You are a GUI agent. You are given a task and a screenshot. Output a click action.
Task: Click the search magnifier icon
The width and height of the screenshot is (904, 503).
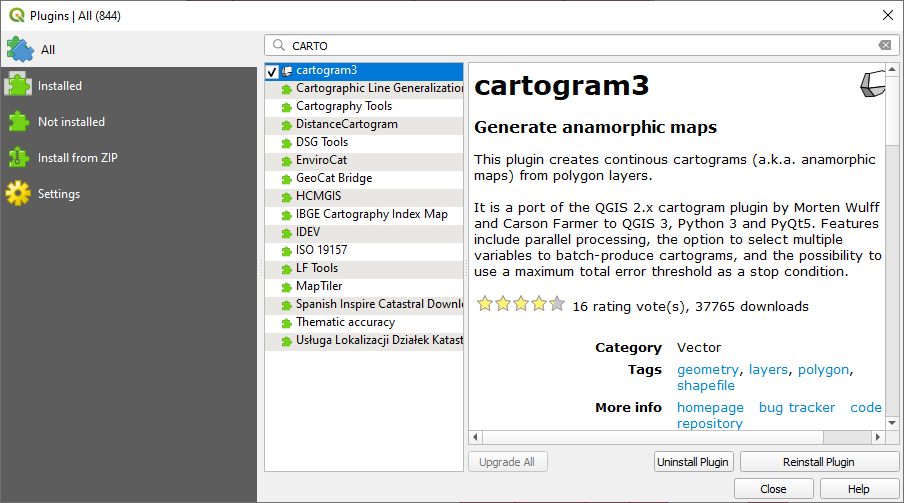click(x=279, y=46)
